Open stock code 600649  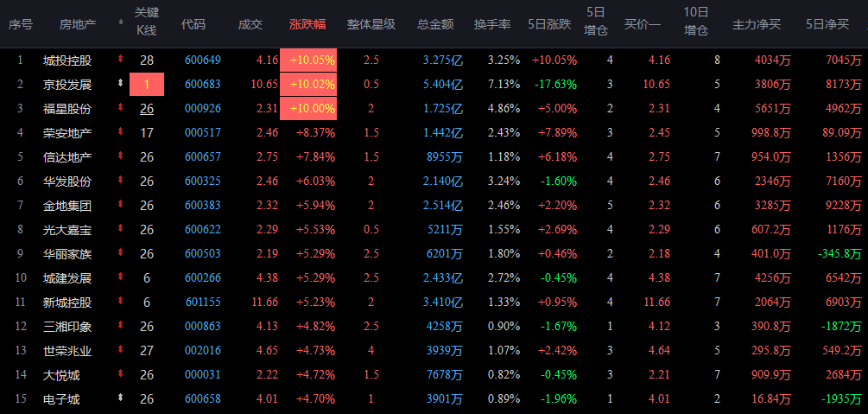pyautogui.click(x=203, y=61)
